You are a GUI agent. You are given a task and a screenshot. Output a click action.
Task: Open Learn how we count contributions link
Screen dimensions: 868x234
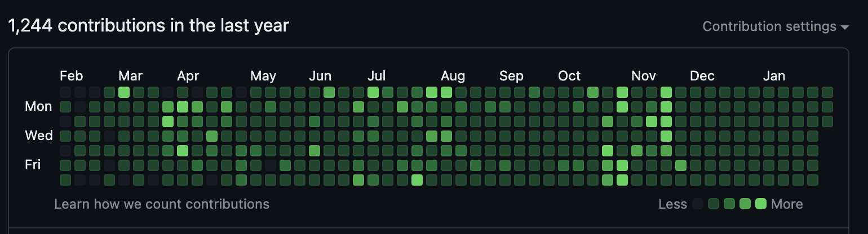[x=162, y=204]
